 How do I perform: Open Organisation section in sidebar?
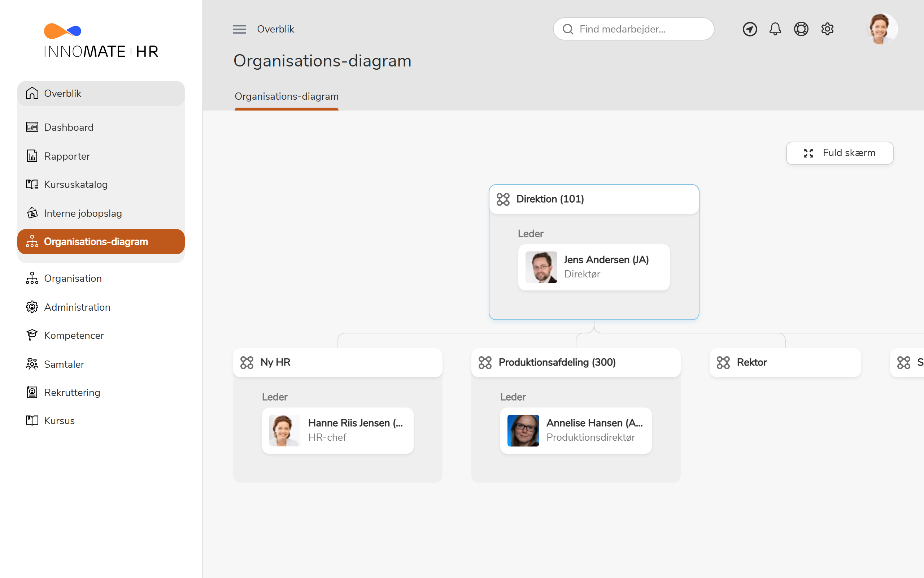[x=101, y=278]
